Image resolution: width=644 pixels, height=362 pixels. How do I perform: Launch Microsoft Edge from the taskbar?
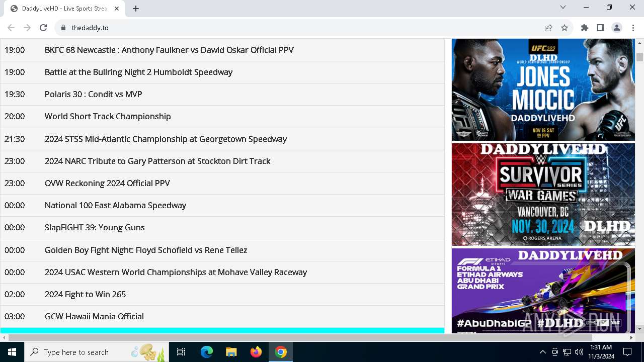point(207,352)
